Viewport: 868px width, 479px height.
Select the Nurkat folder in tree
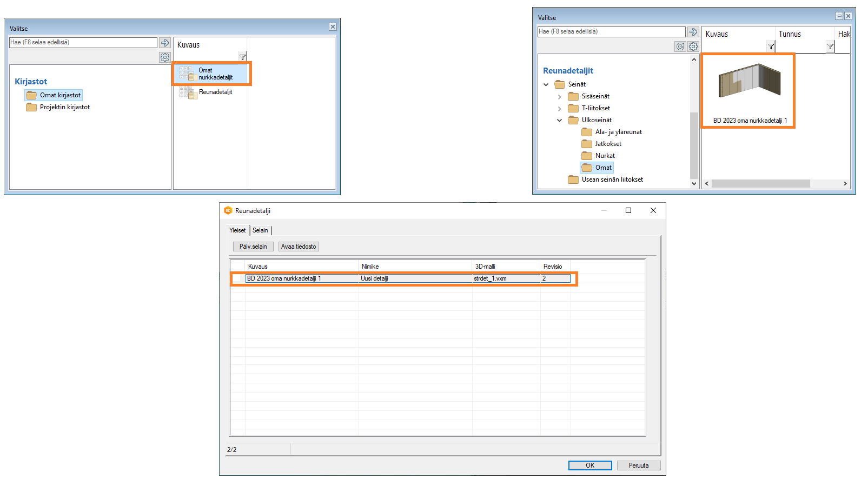[605, 156]
